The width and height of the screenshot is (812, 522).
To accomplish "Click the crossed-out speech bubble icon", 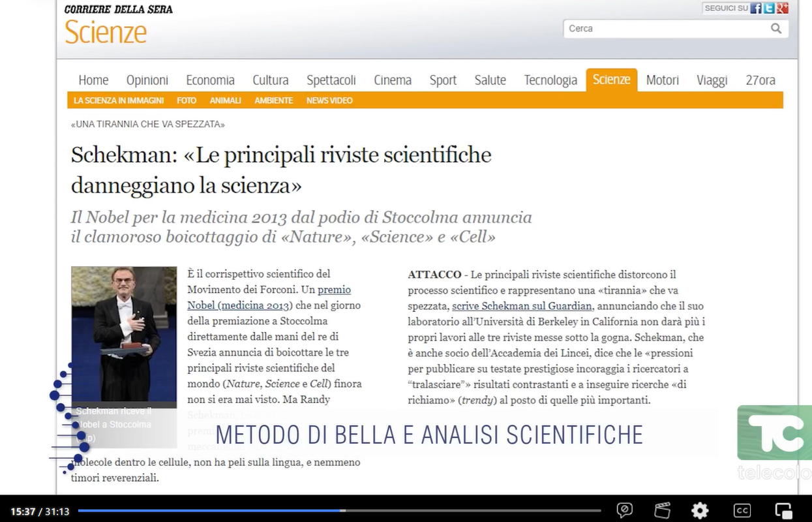I will 624,510.
